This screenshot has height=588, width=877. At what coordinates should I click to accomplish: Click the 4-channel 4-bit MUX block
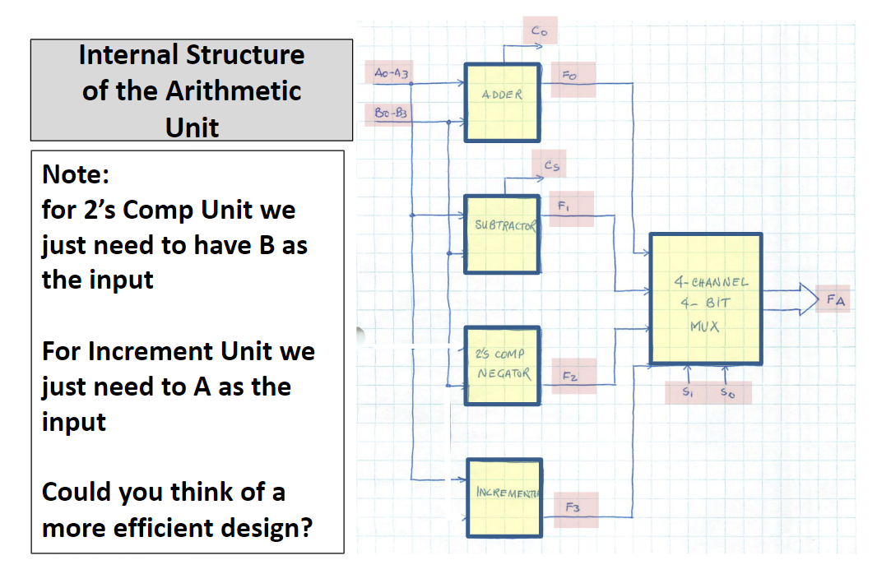(x=706, y=299)
